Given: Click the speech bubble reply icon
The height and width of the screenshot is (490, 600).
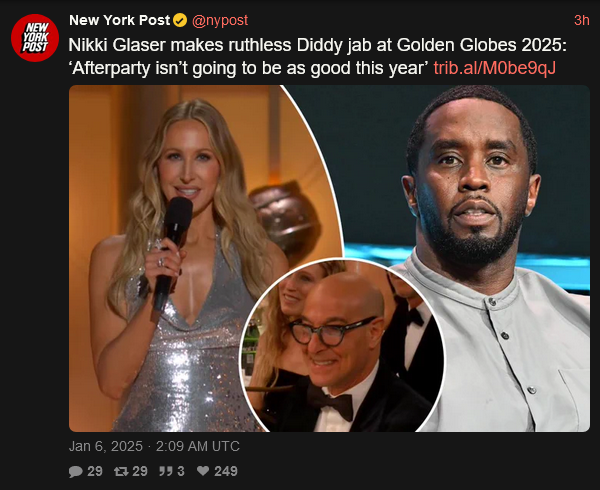Looking at the screenshot, I should 75,471.
